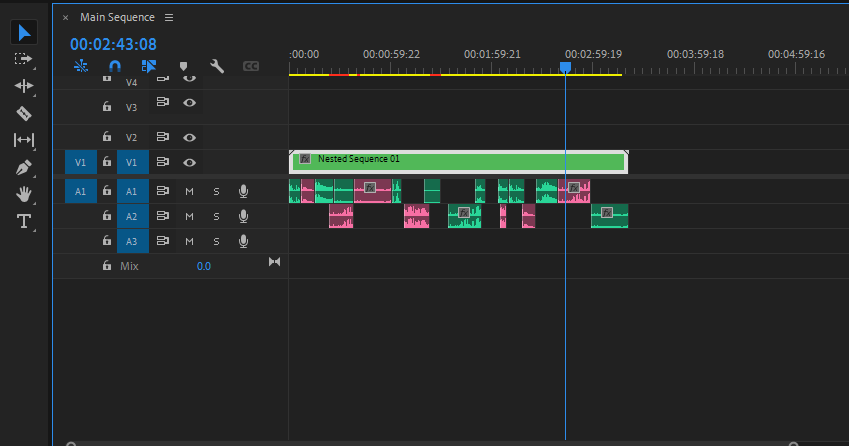Choose the Track Select Forward tool

tap(23, 59)
